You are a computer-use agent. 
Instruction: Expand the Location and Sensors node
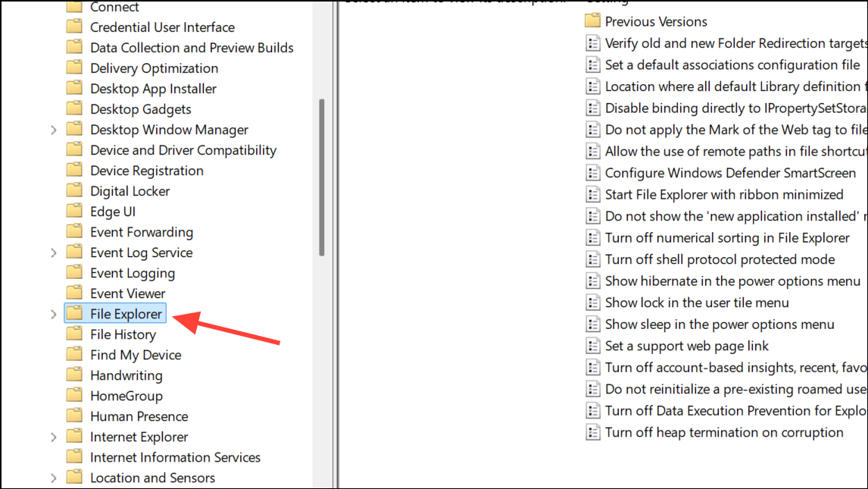[x=53, y=478]
